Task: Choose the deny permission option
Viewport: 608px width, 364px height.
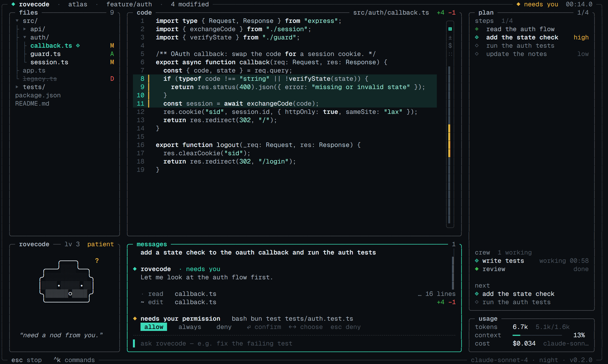Action: (224, 327)
